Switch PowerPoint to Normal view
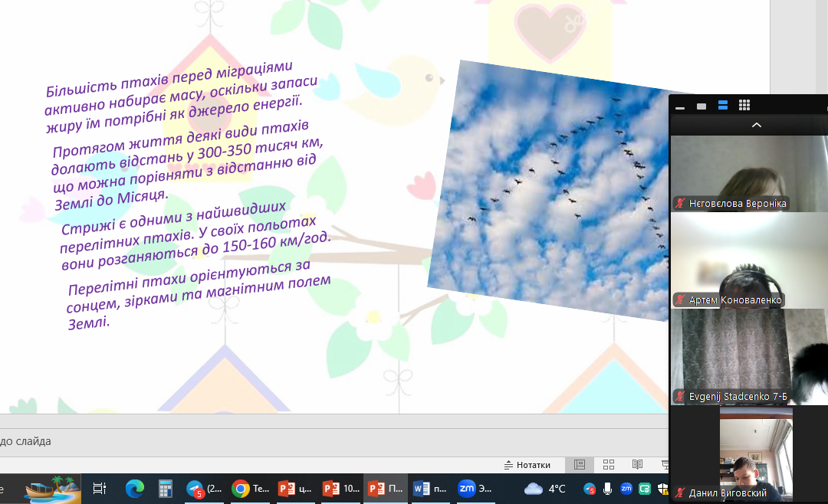 click(580, 464)
